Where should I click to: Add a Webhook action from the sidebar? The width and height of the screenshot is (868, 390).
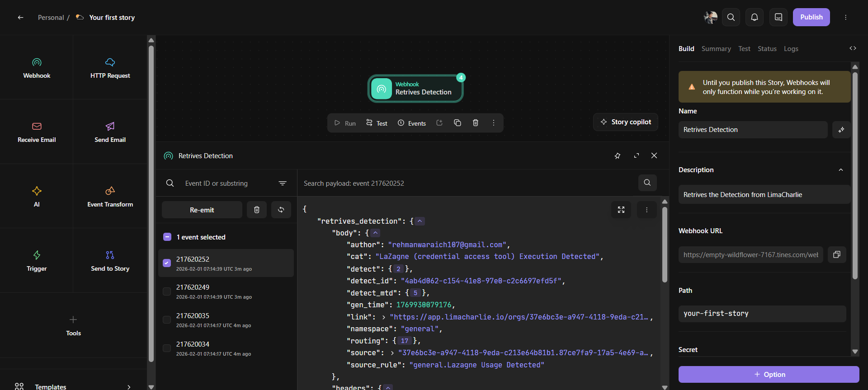37,68
